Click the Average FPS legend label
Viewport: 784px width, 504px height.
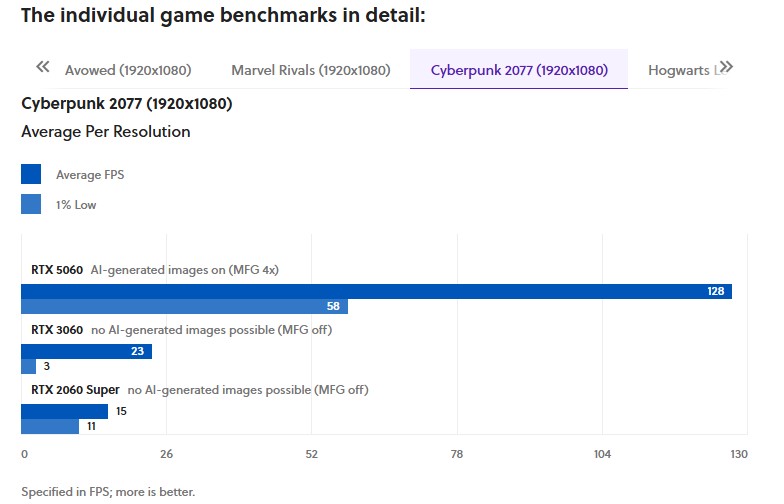[90, 175]
